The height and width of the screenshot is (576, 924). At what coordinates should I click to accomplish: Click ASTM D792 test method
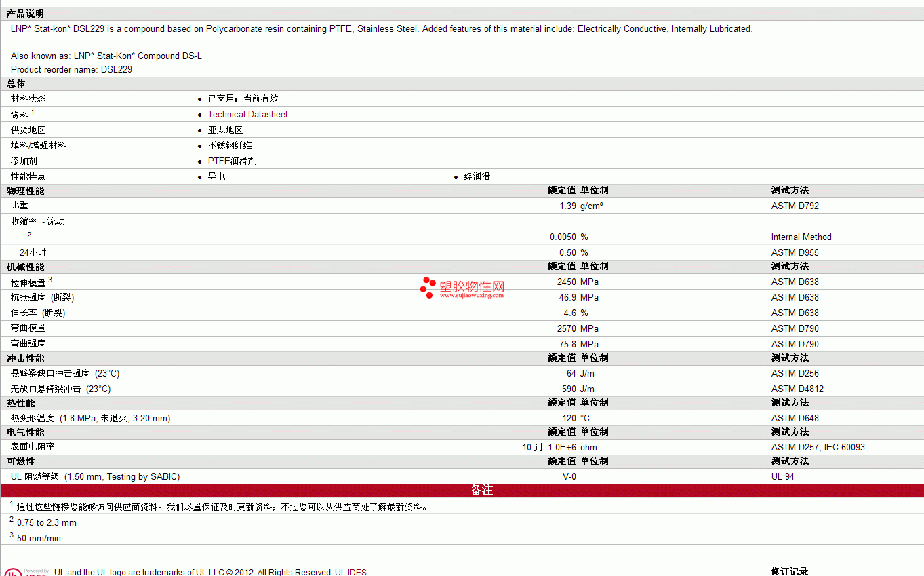pyautogui.click(x=795, y=206)
